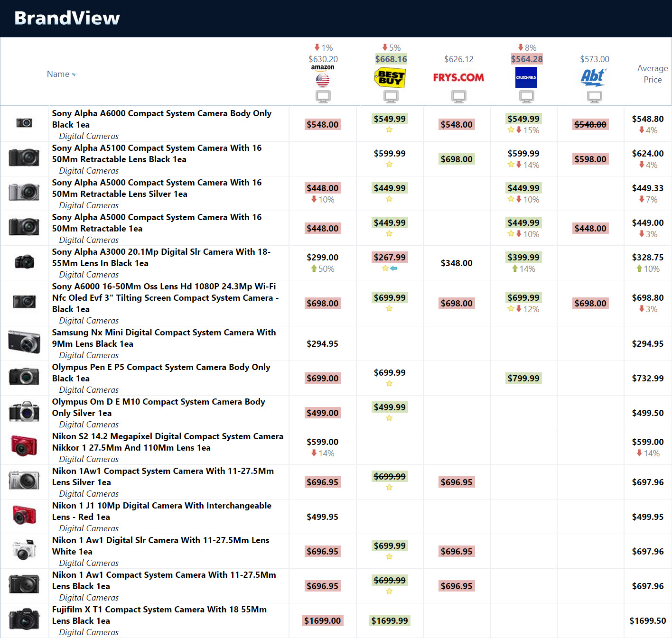
Task: Sort table by the Name column
Action: (61, 74)
